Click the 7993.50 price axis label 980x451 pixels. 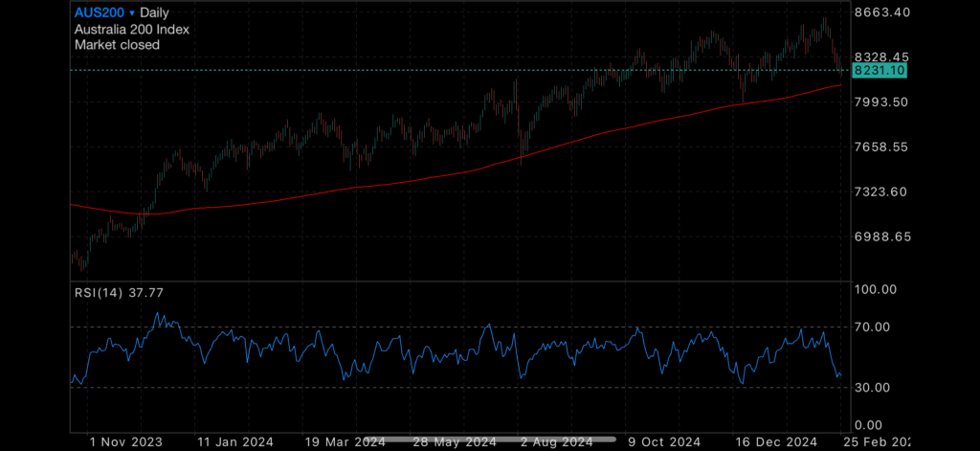[880, 101]
